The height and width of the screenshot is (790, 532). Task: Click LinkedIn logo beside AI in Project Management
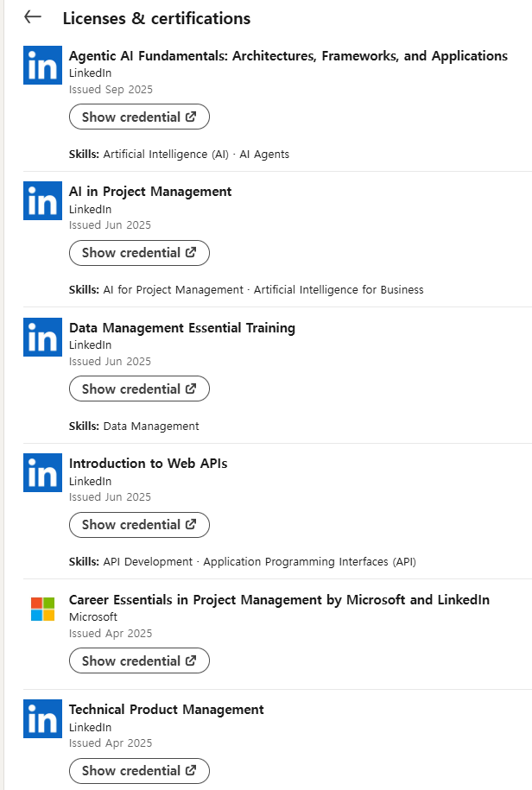click(x=42, y=201)
